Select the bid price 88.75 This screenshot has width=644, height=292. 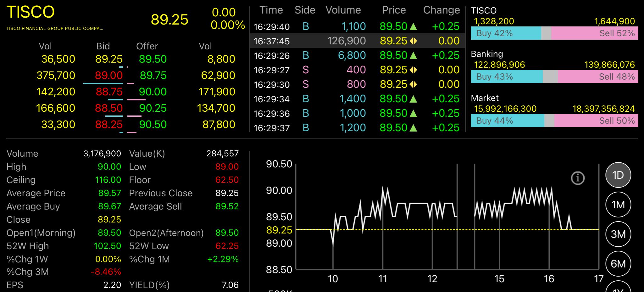pyautogui.click(x=109, y=92)
